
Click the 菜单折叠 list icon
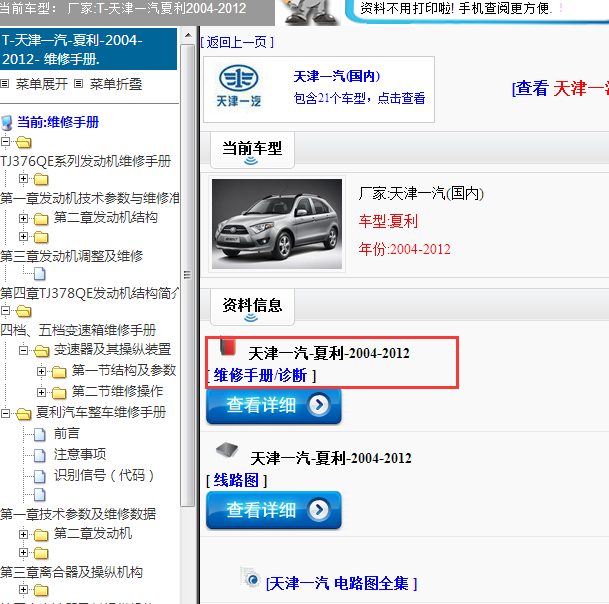78,84
